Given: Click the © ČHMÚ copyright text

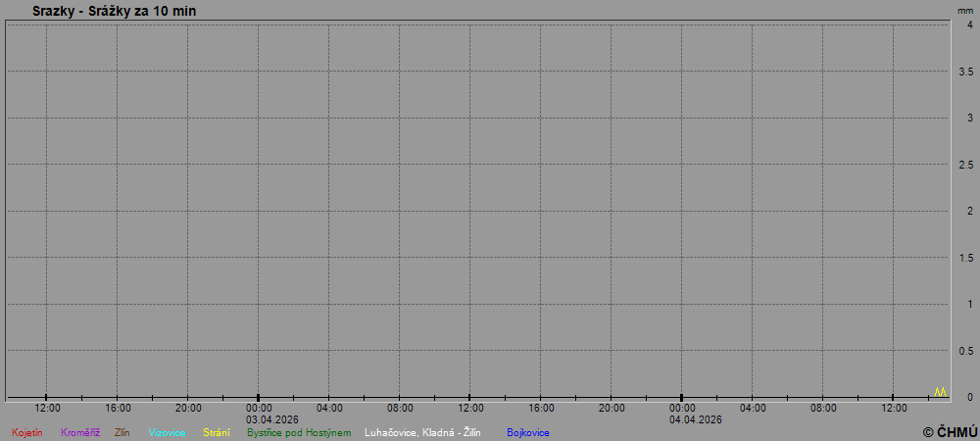Looking at the screenshot, I should (x=950, y=431).
